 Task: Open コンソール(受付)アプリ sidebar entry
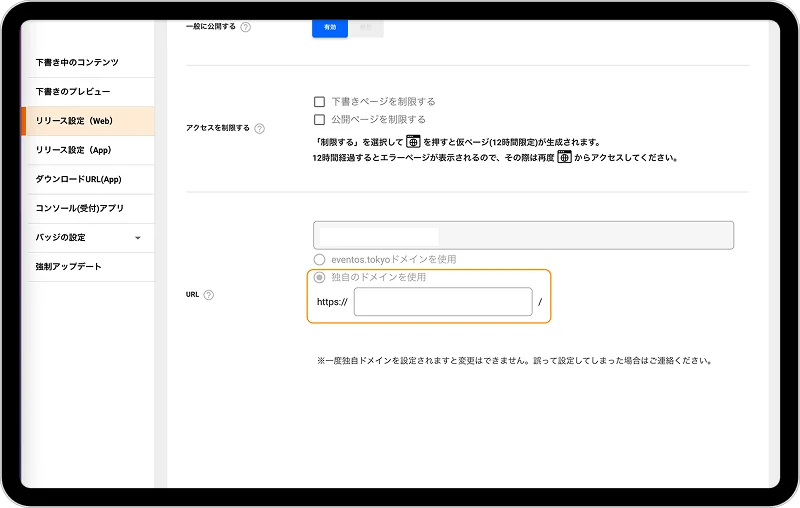[x=79, y=208]
